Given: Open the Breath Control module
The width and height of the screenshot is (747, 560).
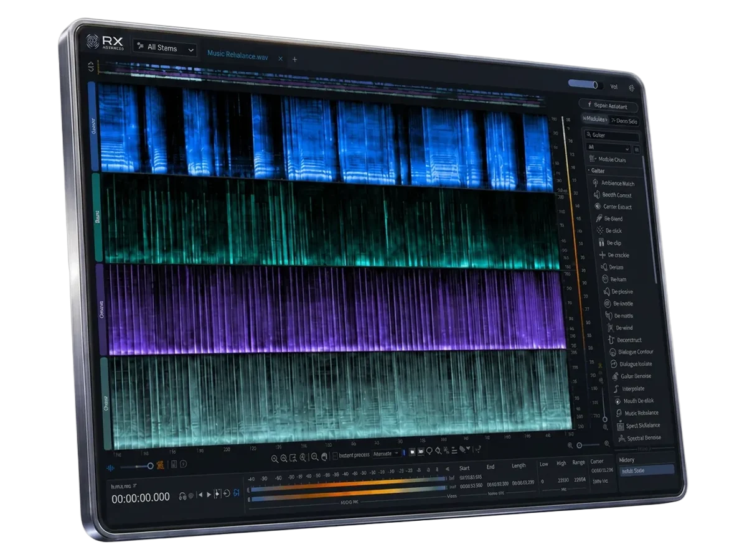Looking at the screenshot, I should pyautogui.click(x=612, y=195).
